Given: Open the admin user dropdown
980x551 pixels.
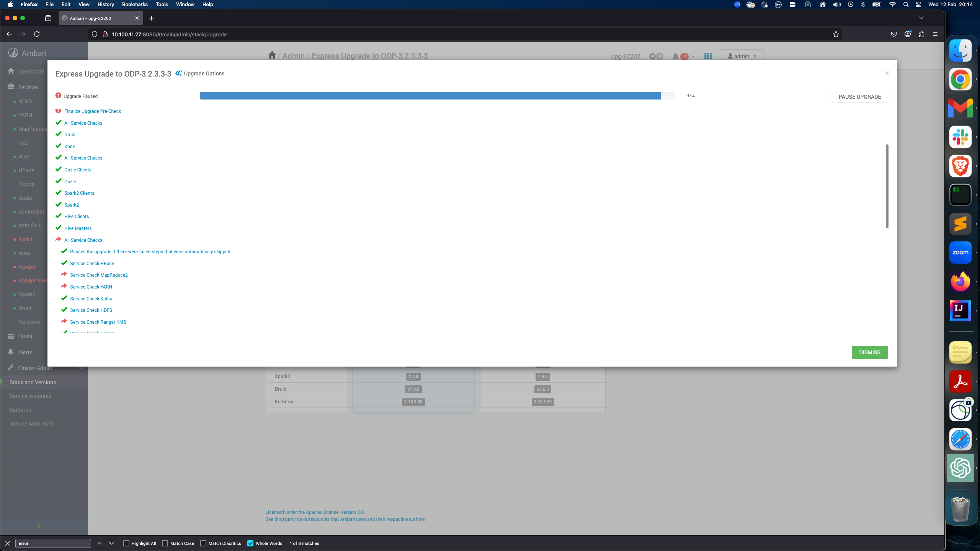Looking at the screenshot, I should [742, 56].
